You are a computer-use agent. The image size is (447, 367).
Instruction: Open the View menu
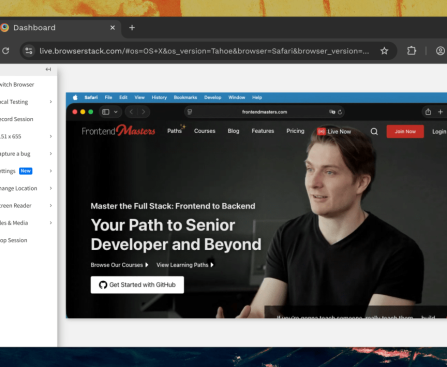(140, 97)
